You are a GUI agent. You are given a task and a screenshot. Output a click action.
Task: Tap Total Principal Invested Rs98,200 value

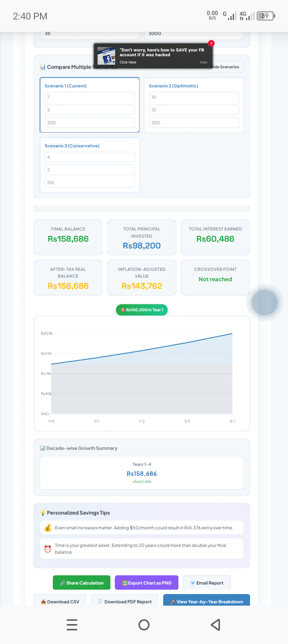pyautogui.click(x=142, y=245)
